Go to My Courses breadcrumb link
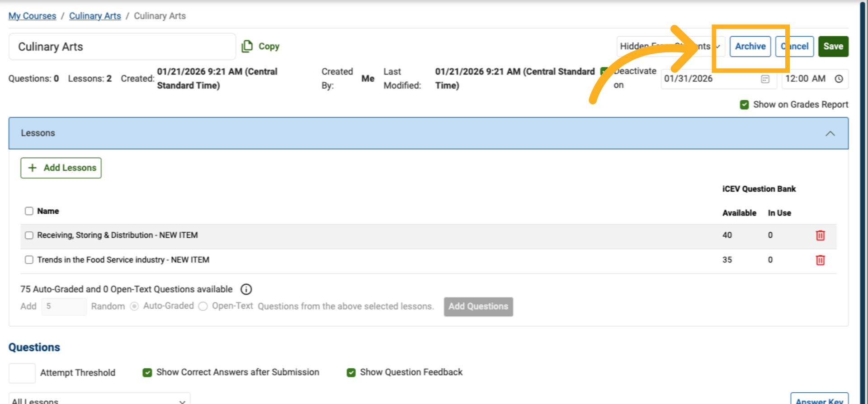The height and width of the screenshot is (404, 868). (x=32, y=16)
